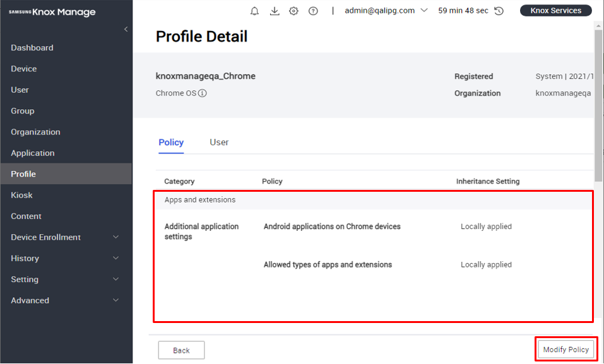This screenshot has width=604, height=364.
Task: Open the admin@qalipg.com account dropdown
Action: (386, 11)
